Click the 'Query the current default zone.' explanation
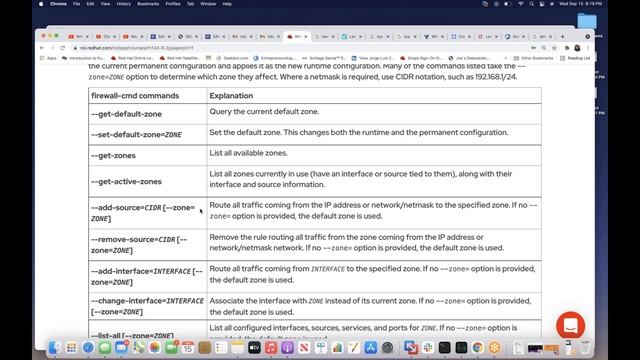This screenshot has height=360, width=640. [x=264, y=111]
